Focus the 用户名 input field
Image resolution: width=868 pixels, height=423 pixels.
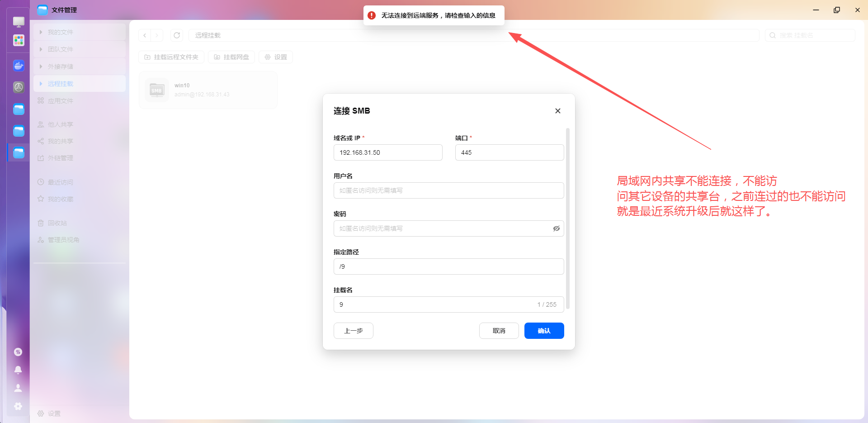point(448,190)
